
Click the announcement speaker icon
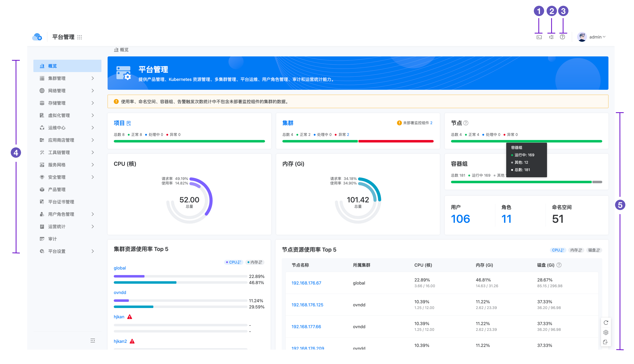click(x=551, y=37)
